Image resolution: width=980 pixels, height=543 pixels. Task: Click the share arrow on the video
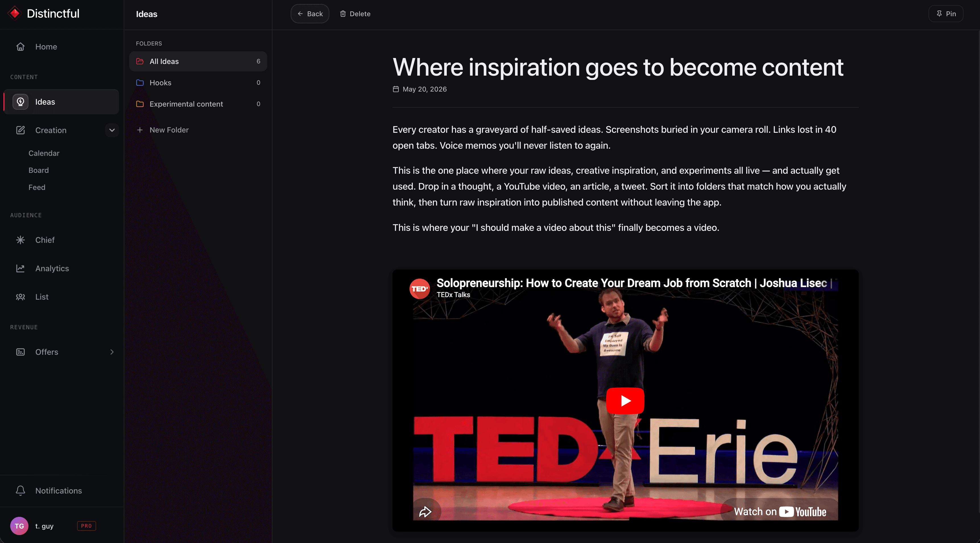coord(425,512)
